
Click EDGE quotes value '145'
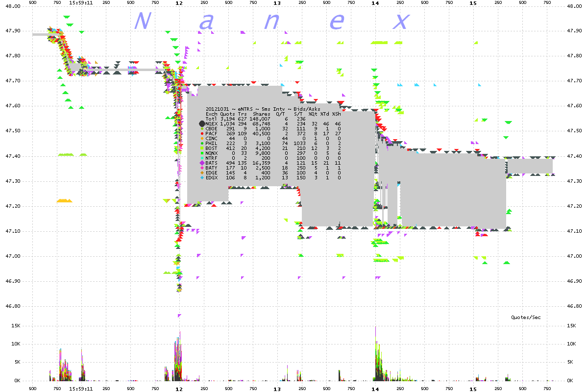230,172
